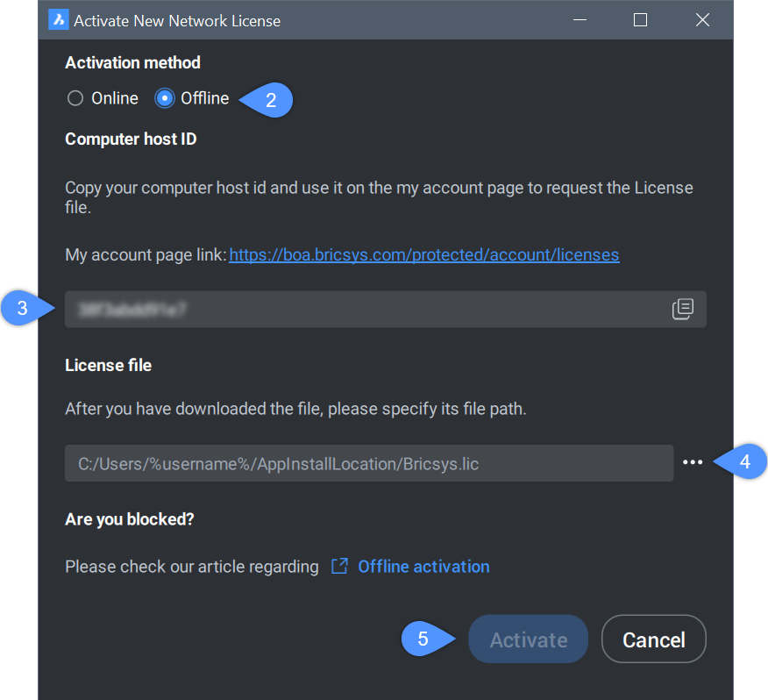Click the blue callout marker numbered 2
768x700 pixels.
269,100
